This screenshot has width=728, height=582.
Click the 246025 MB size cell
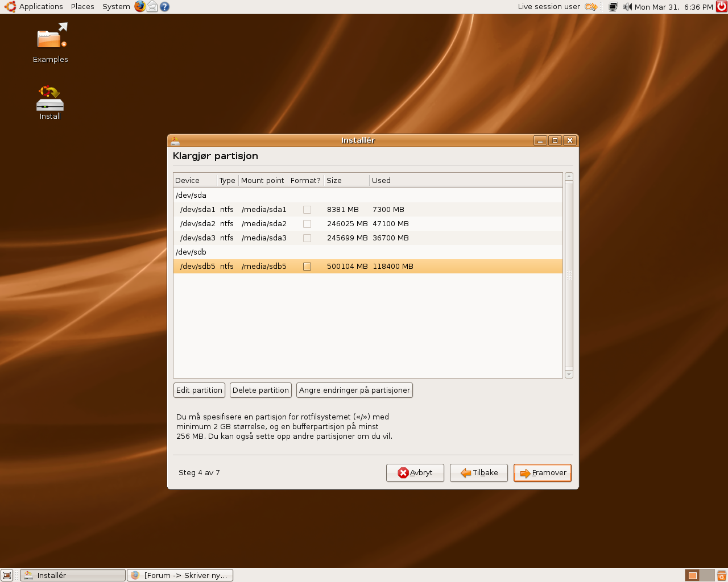tap(347, 224)
